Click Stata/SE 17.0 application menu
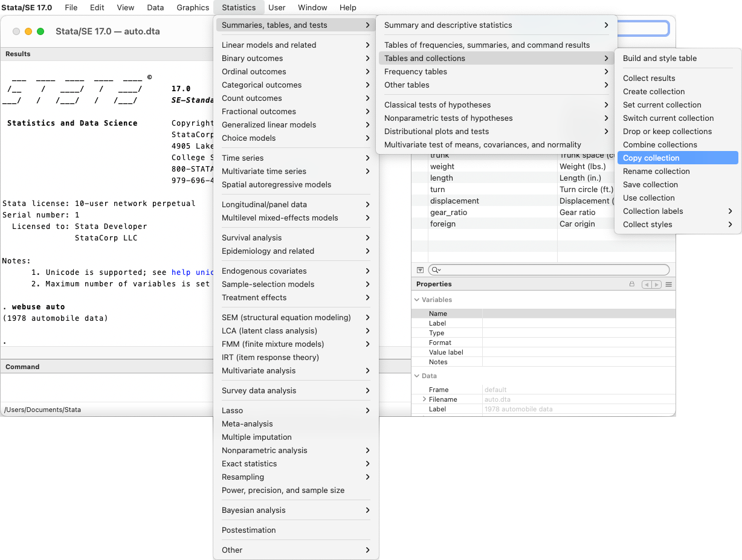The height and width of the screenshot is (560, 742). pos(27,7)
